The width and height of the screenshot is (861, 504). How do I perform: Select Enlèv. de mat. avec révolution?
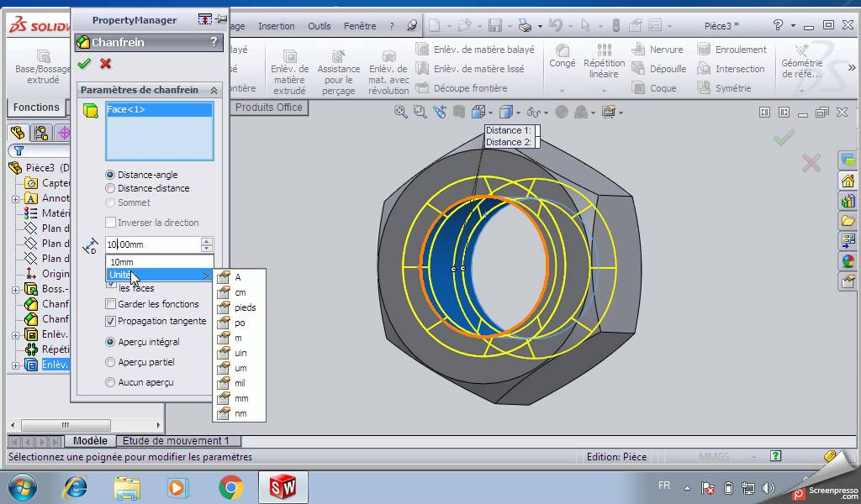[x=388, y=72]
